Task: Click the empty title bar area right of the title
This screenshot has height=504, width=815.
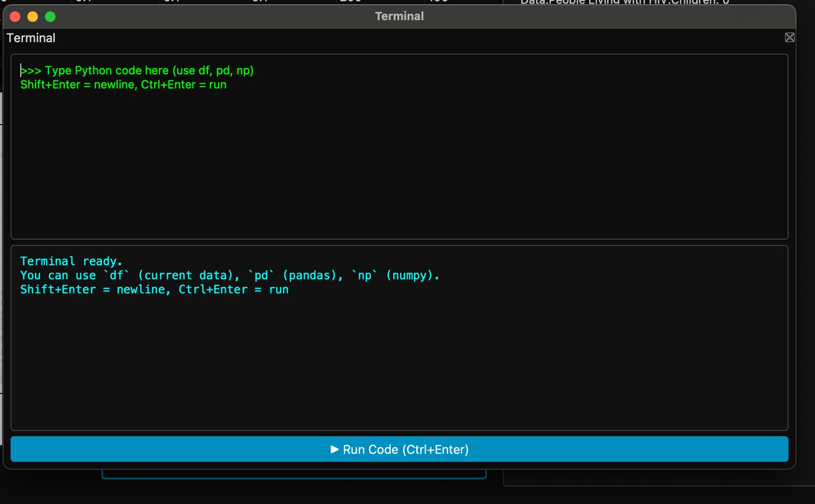Action: (611, 16)
